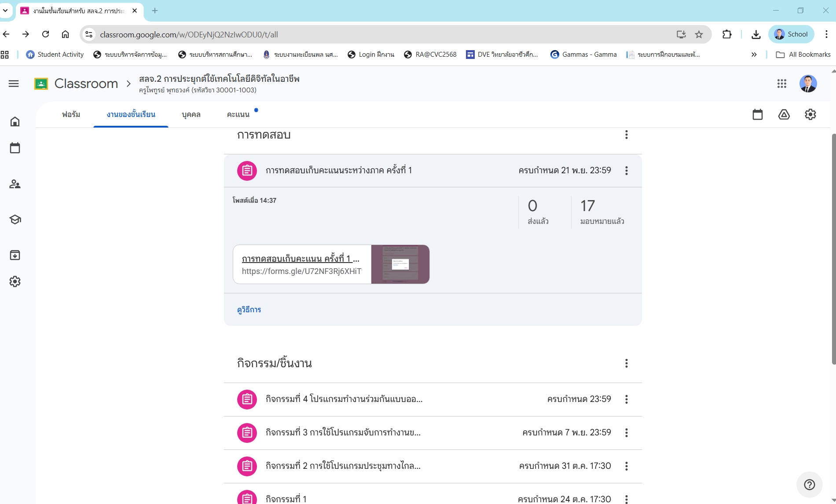
Task: Expand the tab search dropdown arrow
Action: point(5,11)
